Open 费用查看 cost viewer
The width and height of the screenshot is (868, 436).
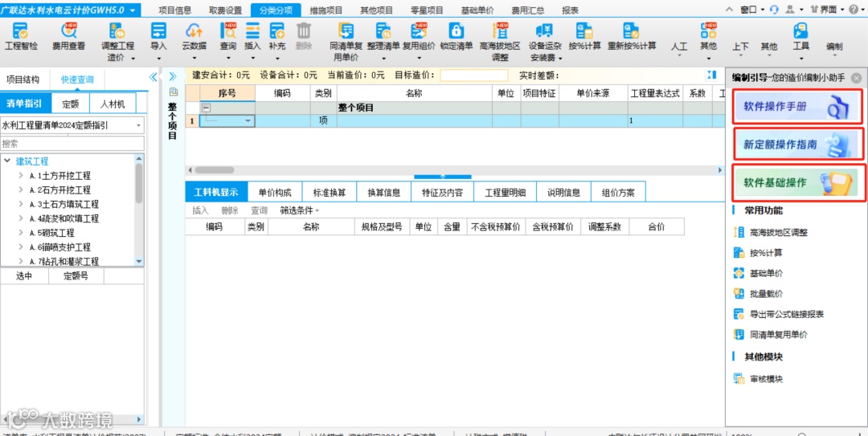(x=69, y=36)
